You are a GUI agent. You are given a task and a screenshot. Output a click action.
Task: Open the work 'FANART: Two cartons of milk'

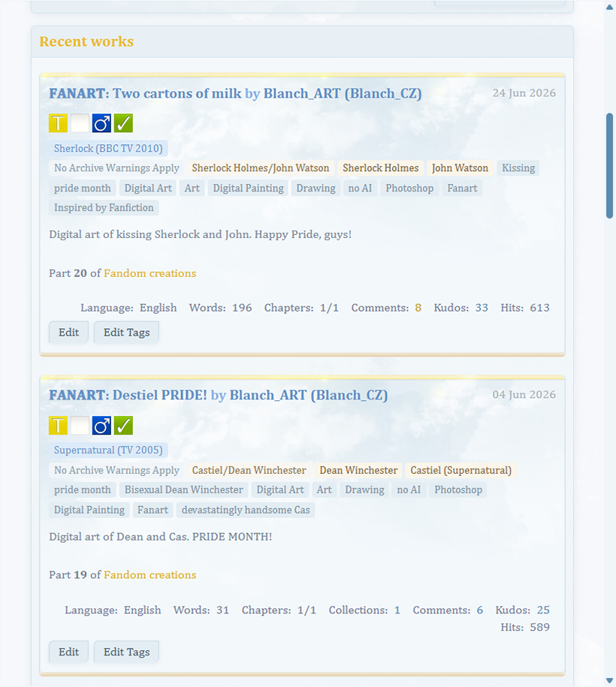pos(145,93)
